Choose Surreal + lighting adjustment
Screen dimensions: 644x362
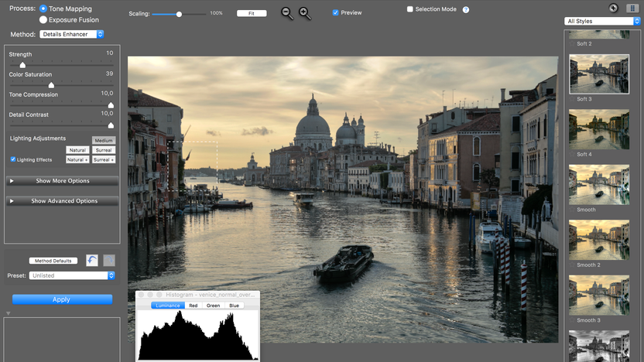pyautogui.click(x=104, y=159)
